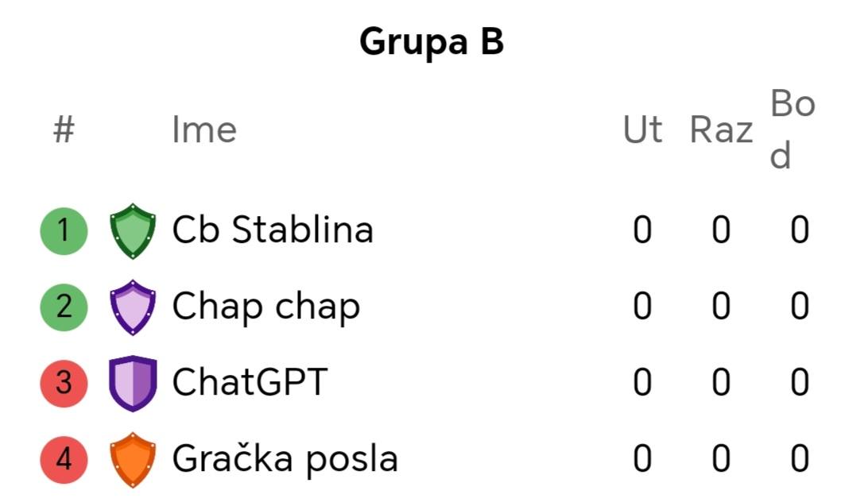Click the Bod column header
Screen dimensions: 868x502
[792, 129]
